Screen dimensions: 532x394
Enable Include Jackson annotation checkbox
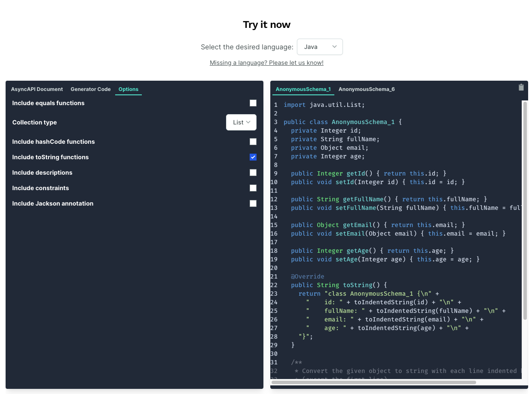click(253, 203)
